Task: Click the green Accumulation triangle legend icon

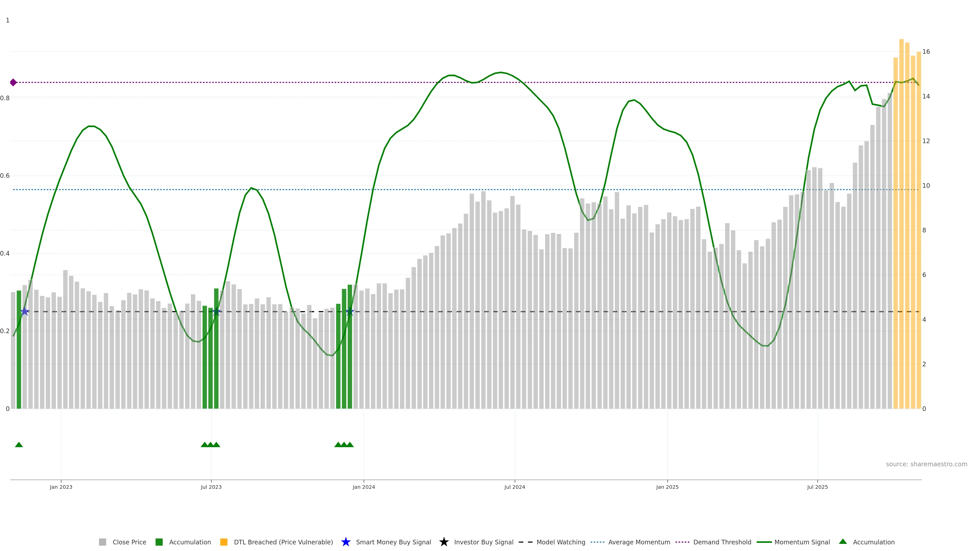Action: point(843,542)
